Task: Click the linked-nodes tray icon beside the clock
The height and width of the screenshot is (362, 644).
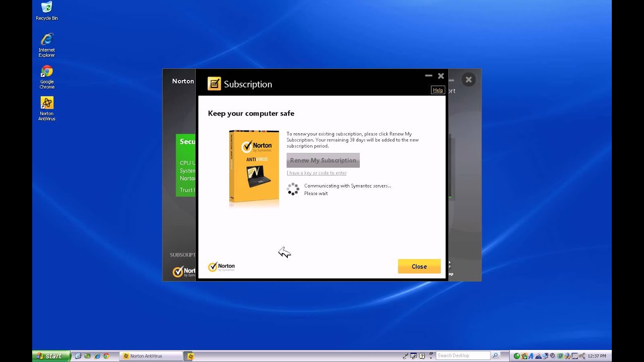Action: (x=582, y=356)
